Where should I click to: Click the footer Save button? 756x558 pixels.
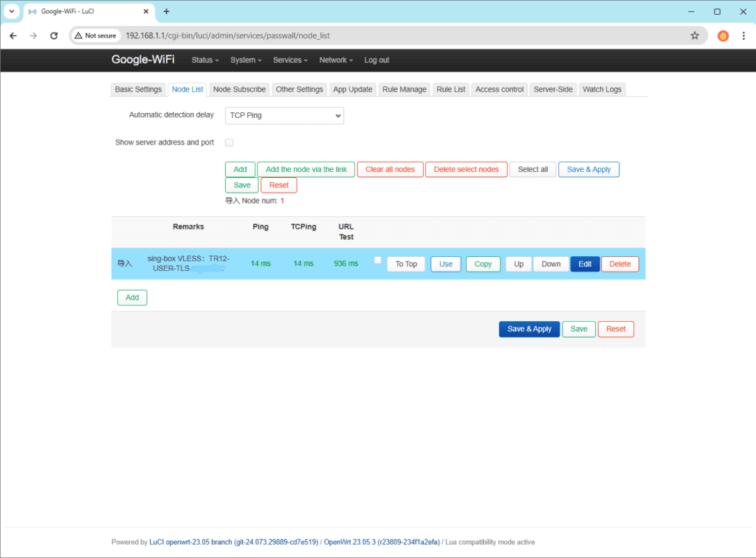579,329
